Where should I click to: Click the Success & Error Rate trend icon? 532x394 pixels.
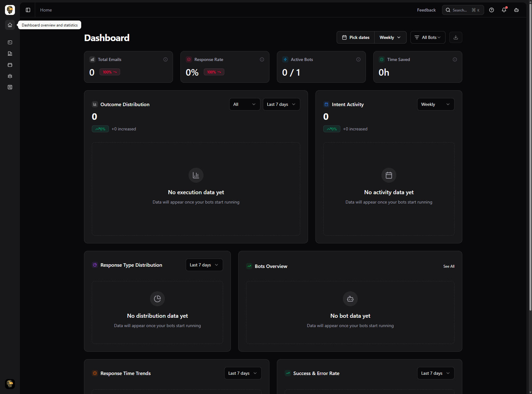pos(288,373)
